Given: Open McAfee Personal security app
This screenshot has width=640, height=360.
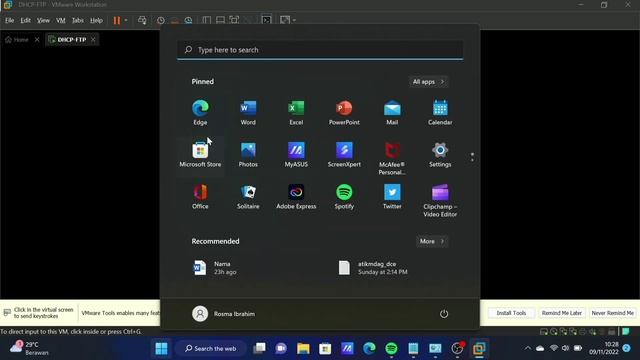Looking at the screenshot, I should click(x=392, y=158).
